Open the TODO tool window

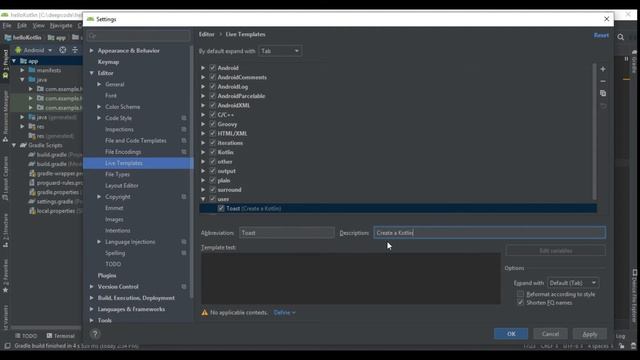(26, 336)
